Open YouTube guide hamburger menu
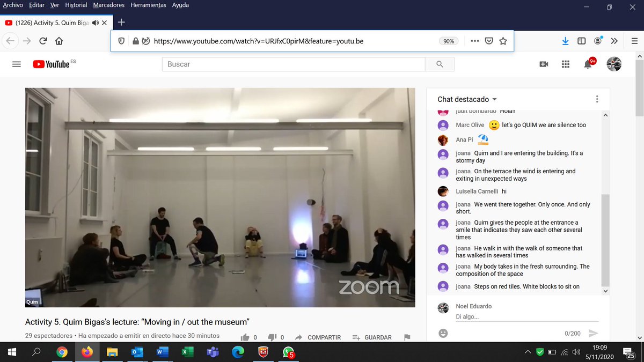This screenshot has height=362, width=644. 17,64
